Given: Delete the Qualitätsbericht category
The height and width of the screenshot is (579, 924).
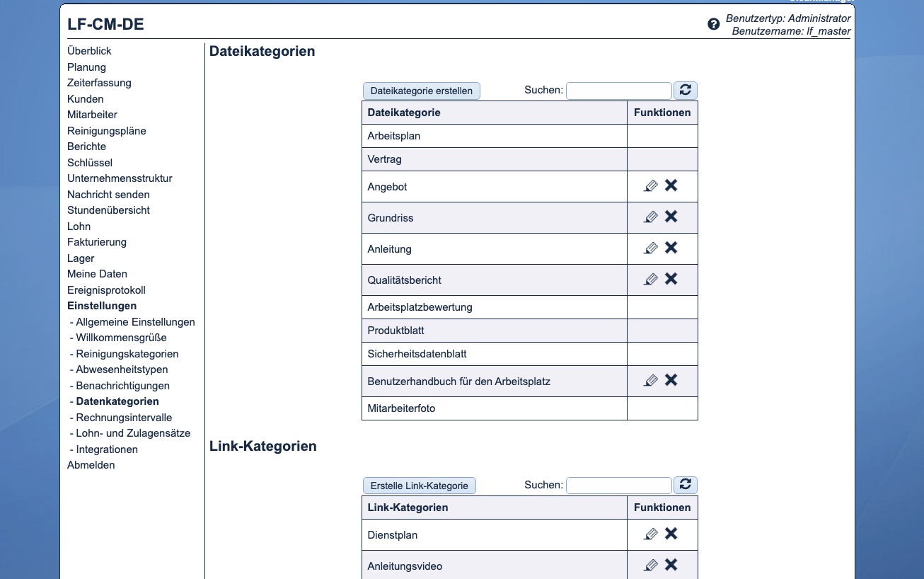Looking at the screenshot, I should tap(671, 278).
